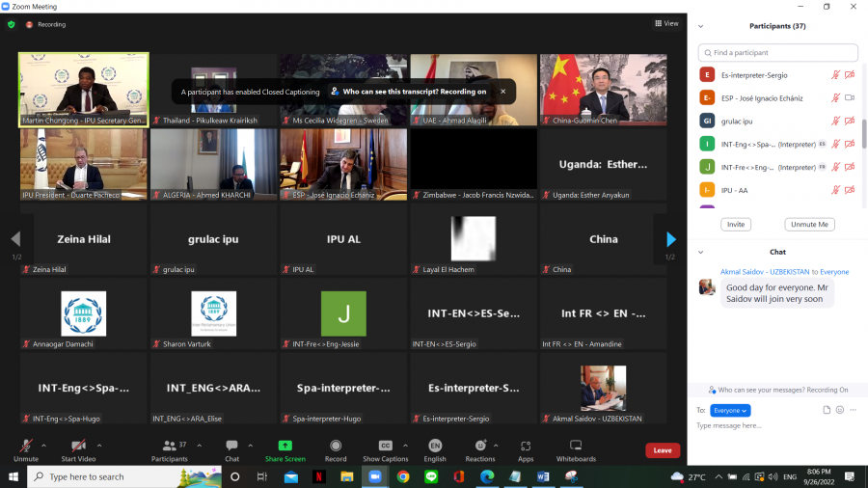Open the Whiteboards tool

575,446
